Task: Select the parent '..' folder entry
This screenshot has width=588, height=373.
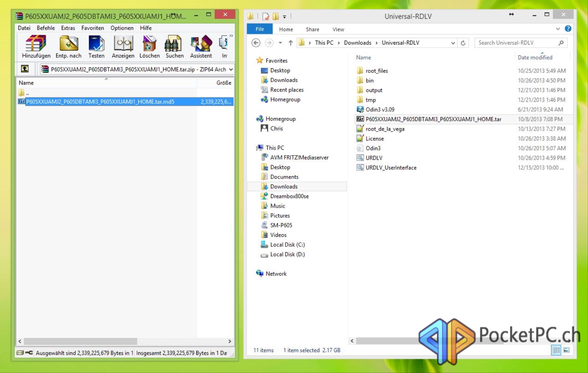Action: pyautogui.click(x=24, y=93)
